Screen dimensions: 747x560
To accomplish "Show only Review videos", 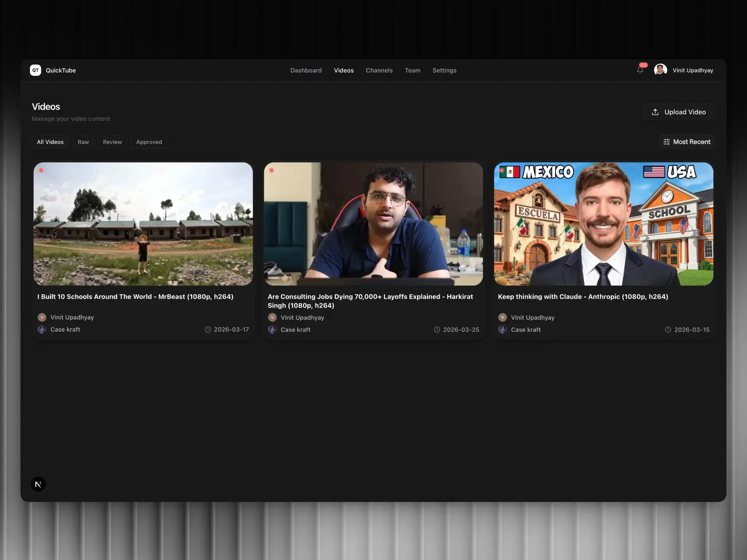I will (112, 142).
